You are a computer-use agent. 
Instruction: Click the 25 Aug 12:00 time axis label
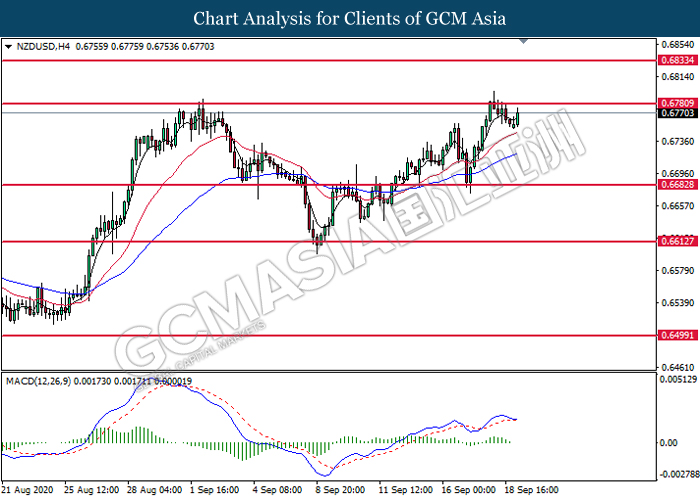92,490
